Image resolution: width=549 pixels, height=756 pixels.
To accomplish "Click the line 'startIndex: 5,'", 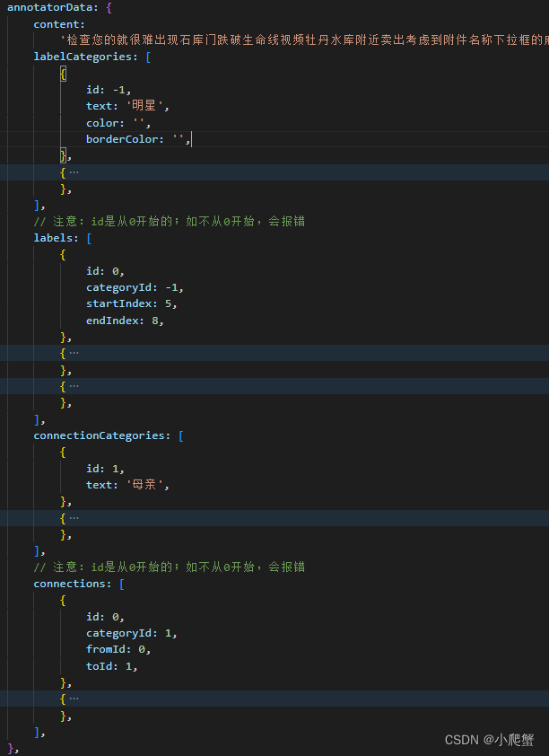I will tap(132, 303).
